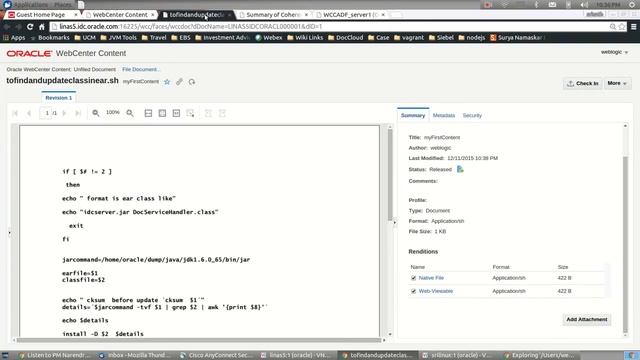Image resolution: width=640 pixels, height=360 pixels.
Task: Expand the More actions dropdown
Action: (x=617, y=83)
